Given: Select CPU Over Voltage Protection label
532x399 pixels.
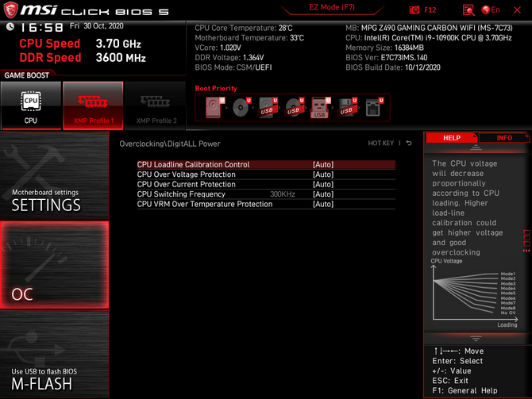Looking at the screenshot, I should pos(187,175).
